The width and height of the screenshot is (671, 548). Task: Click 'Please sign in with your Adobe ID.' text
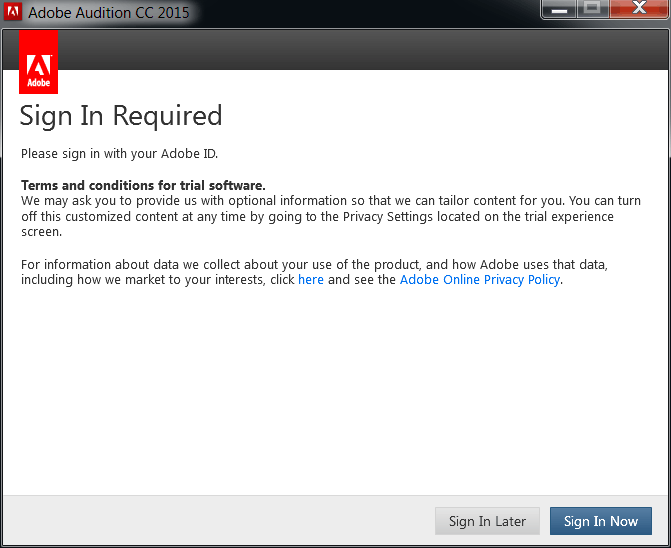pos(119,154)
